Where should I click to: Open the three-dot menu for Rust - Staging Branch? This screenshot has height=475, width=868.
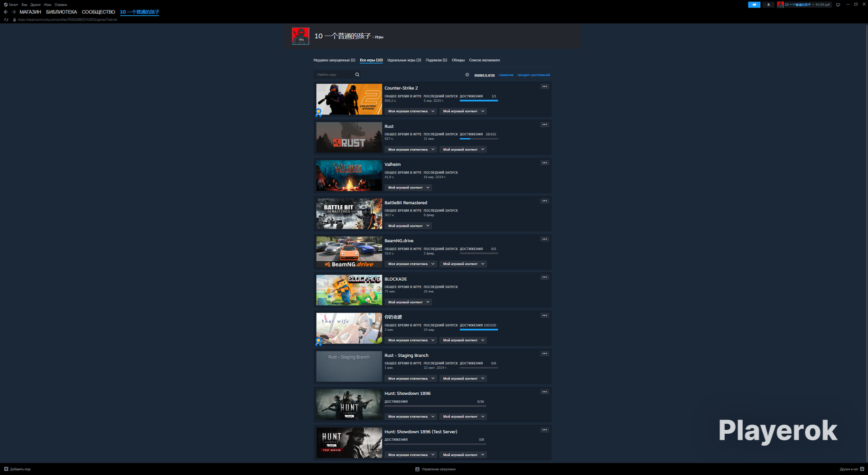click(545, 353)
